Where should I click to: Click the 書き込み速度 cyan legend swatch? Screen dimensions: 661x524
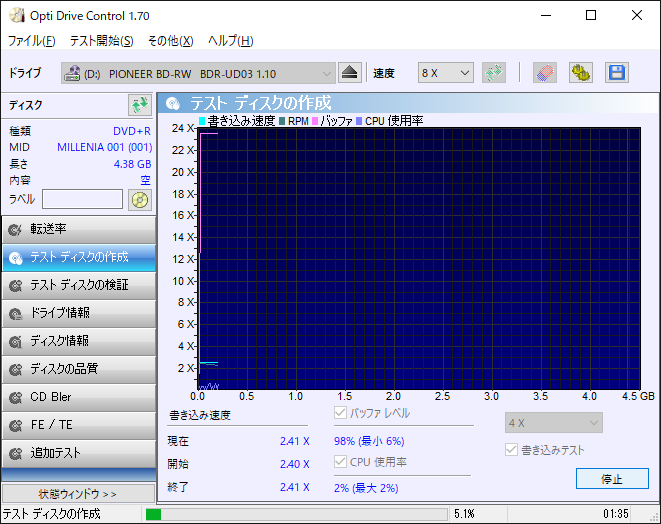(202, 121)
